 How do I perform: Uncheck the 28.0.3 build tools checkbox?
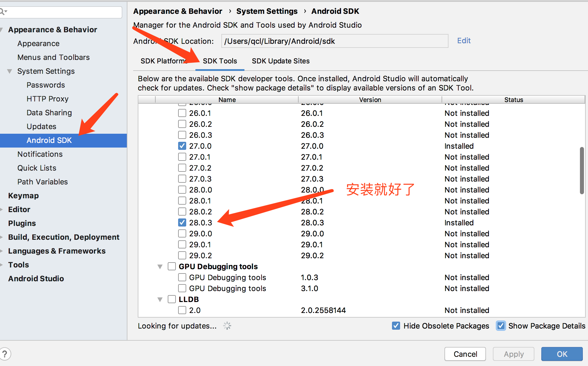tap(182, 222)
